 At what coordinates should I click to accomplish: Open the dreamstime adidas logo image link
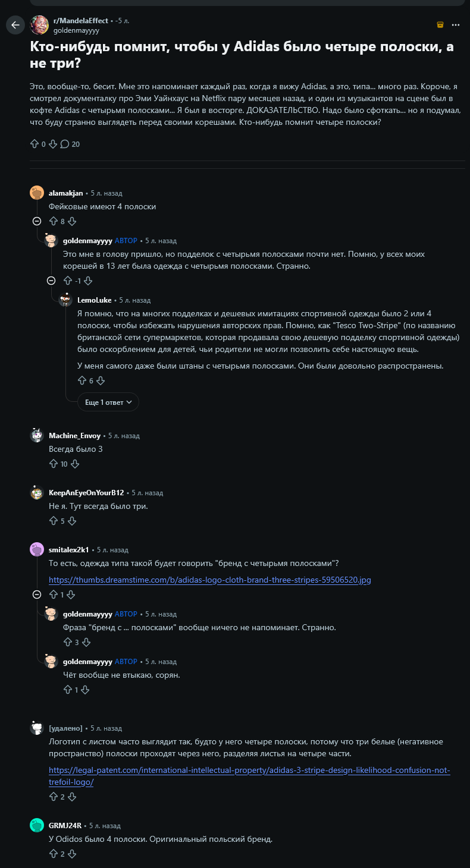210,580
